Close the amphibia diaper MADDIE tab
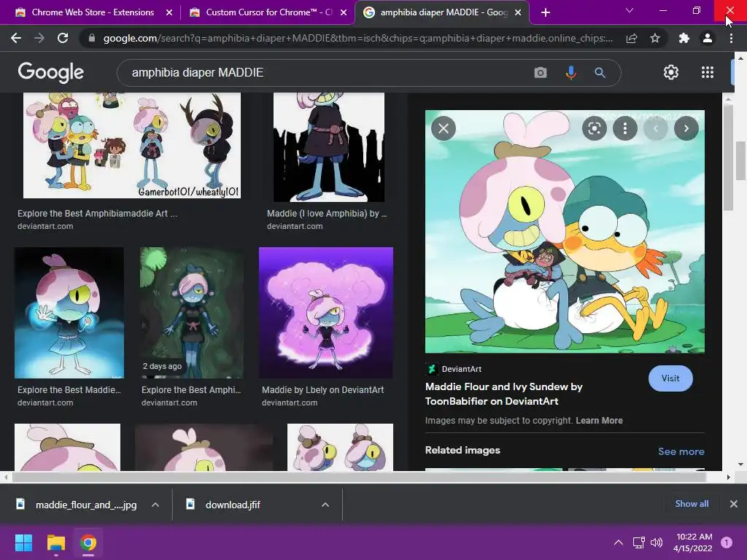The height and width of the screenshot is (560, 747). pyautogui.click(x=518, y=12)
